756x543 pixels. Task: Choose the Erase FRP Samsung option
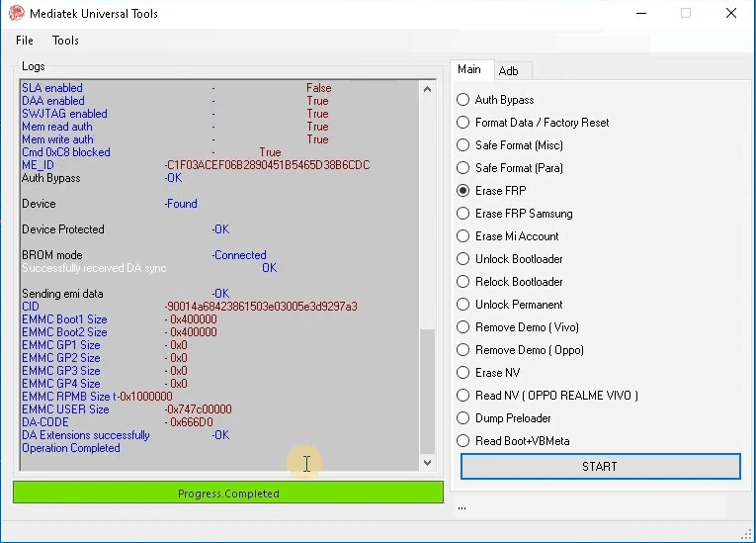(x=462, y=214)
